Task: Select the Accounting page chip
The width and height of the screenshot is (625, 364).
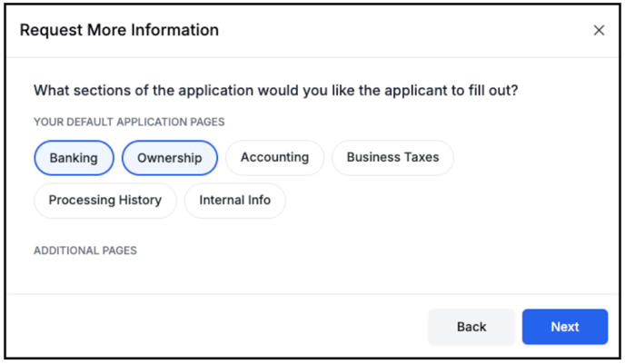Action: click(274, 158)
